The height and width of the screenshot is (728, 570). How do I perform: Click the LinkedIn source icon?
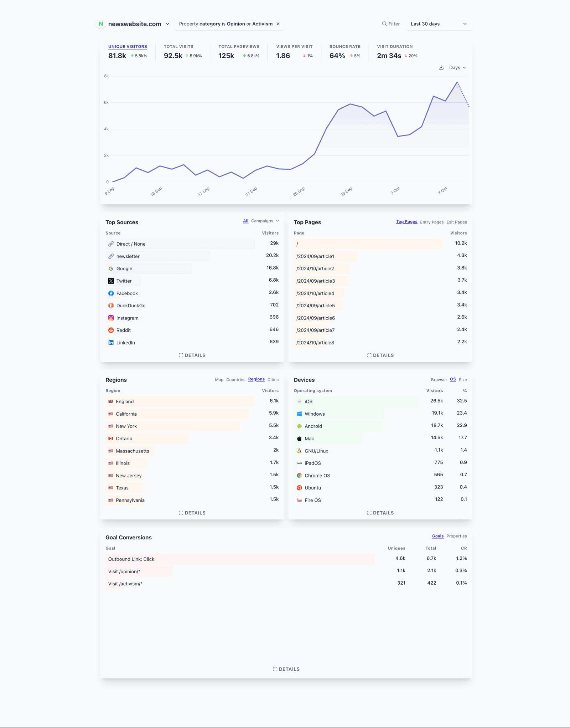click(111, 343)
